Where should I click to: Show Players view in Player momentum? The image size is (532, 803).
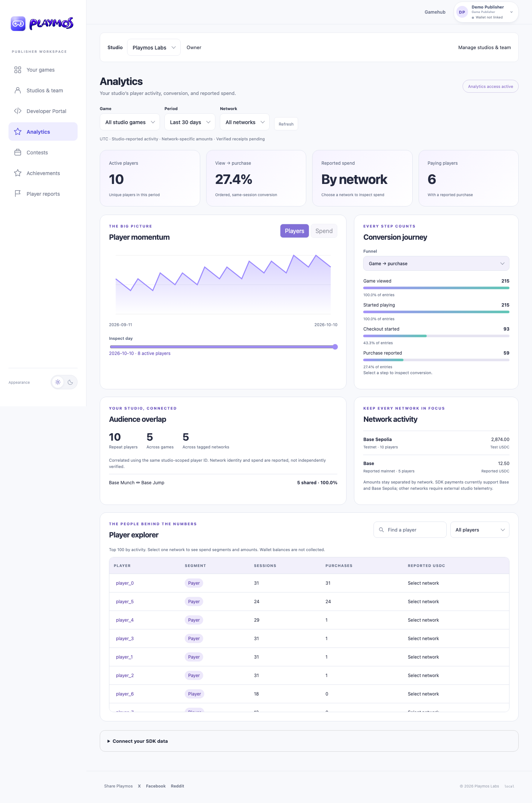294,231
